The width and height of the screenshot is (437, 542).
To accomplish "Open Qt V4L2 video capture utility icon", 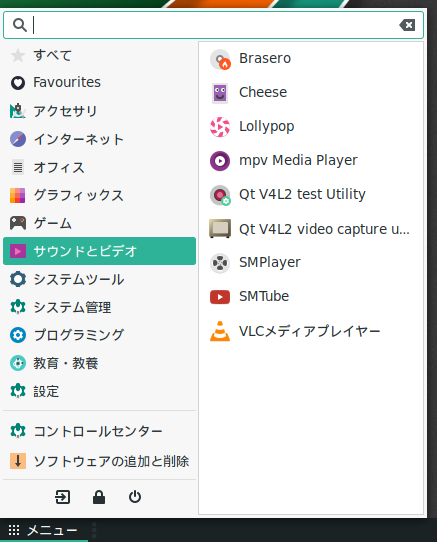I will click(220, 229).
